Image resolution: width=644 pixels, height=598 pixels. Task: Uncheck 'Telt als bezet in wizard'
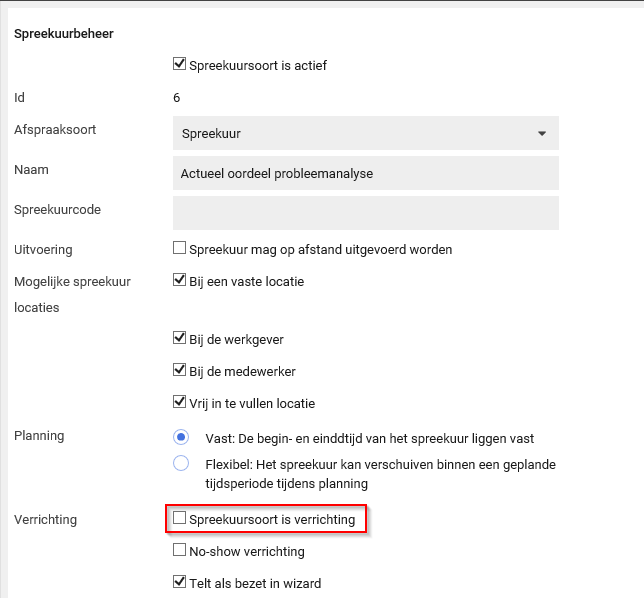point(180,582)
